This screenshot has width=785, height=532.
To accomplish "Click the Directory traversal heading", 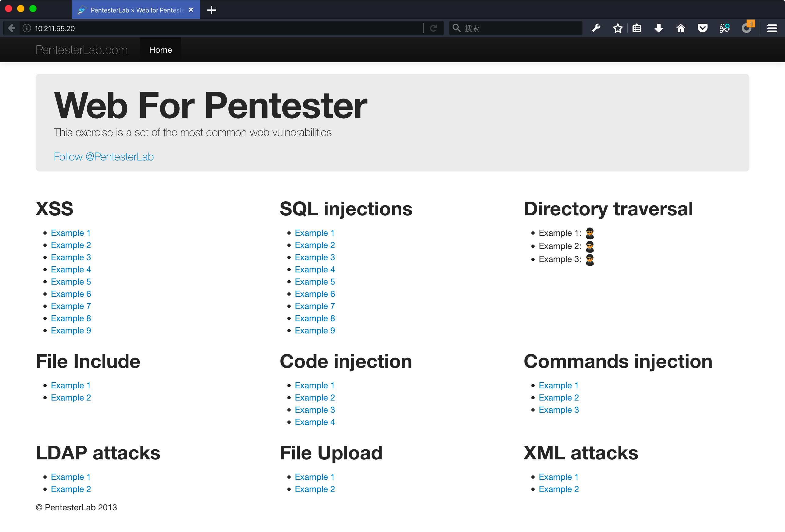I will click(608, 209).
